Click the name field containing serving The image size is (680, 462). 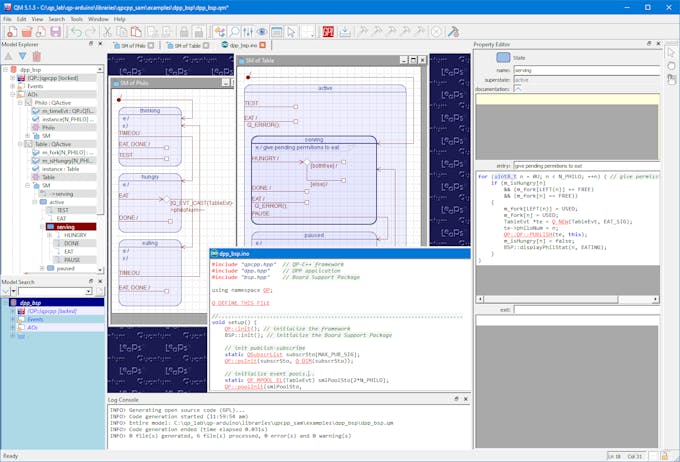coord(581,70)
